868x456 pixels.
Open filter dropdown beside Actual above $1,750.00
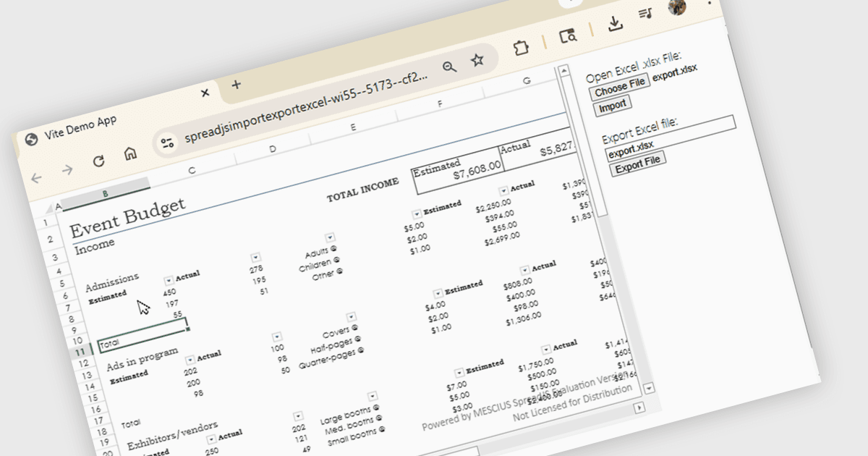545,350
